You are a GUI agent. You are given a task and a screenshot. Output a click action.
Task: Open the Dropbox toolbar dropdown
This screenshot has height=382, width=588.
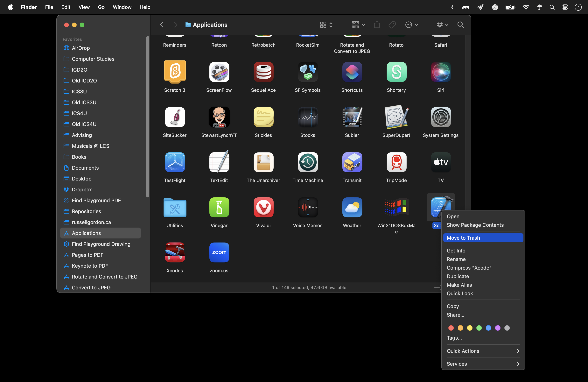pos(442,25)
